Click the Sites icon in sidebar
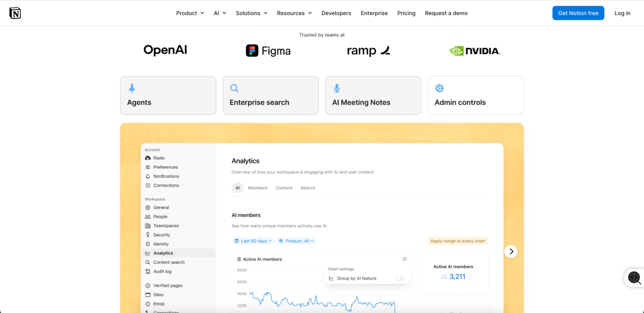The height and width of the screenshot is (313, 644). pyautogui.click(x=148, y=295)
